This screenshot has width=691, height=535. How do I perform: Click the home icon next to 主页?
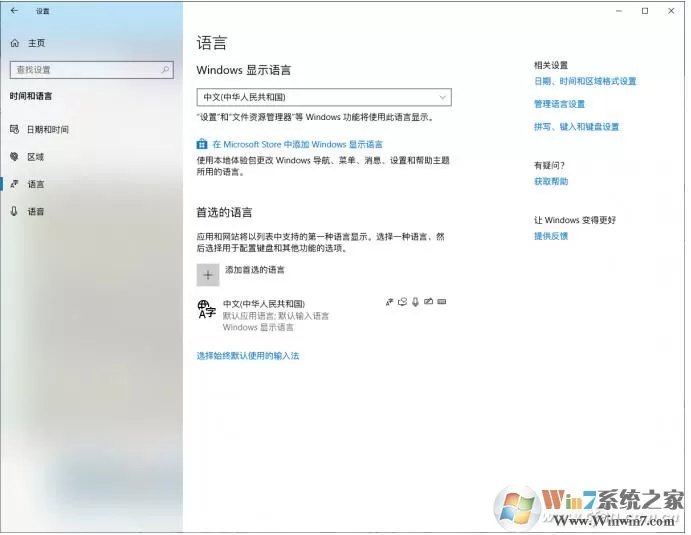(15, 43)
